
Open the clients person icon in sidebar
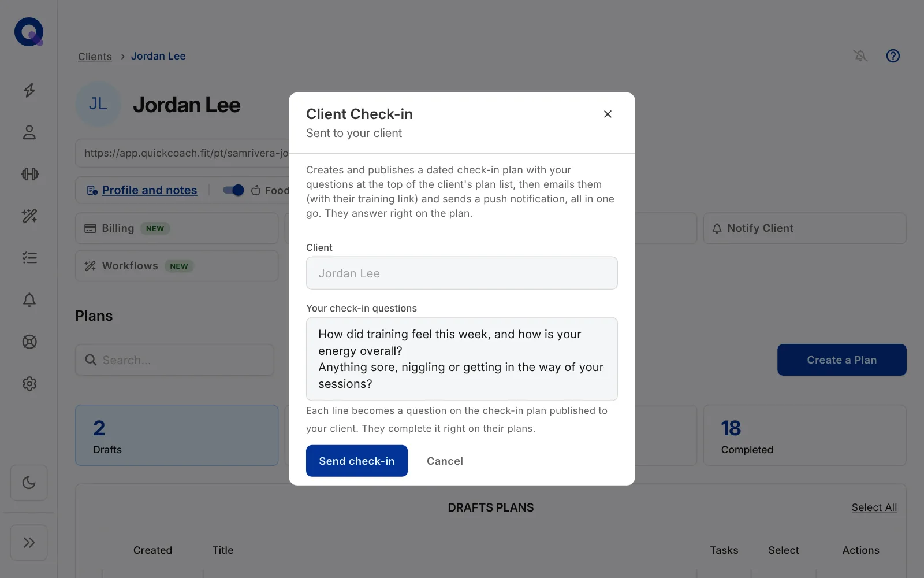pyautogui.click(x=29, y=132)
